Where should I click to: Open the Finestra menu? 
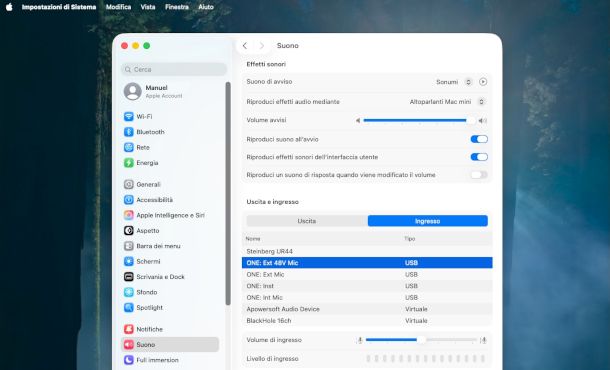[177, 7]
